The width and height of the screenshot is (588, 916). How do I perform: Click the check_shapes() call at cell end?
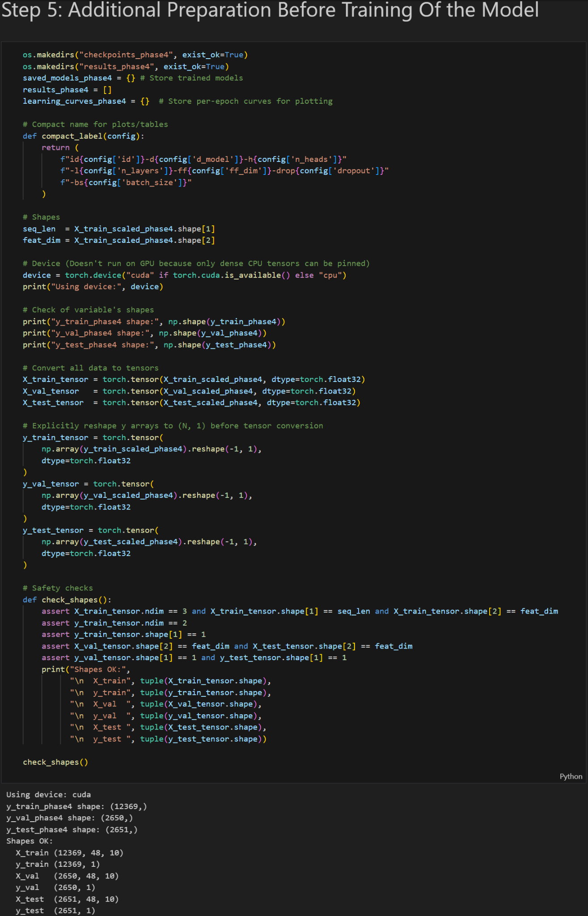coord(55,762)
